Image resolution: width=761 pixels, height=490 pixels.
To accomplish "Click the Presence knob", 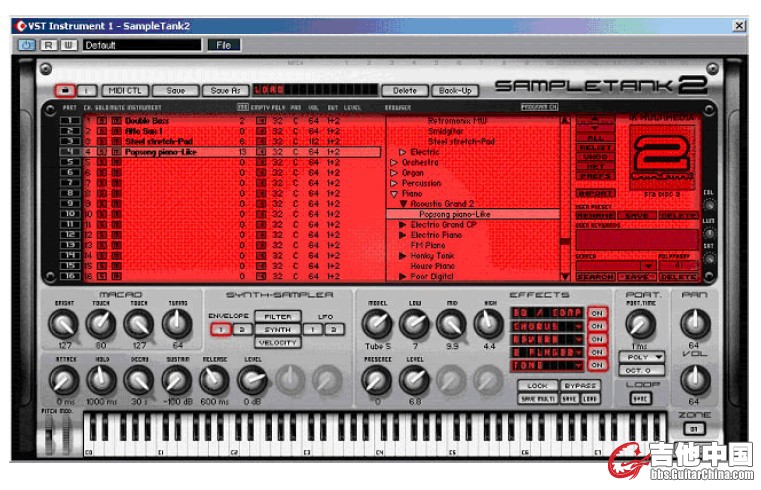I will 377,380.
